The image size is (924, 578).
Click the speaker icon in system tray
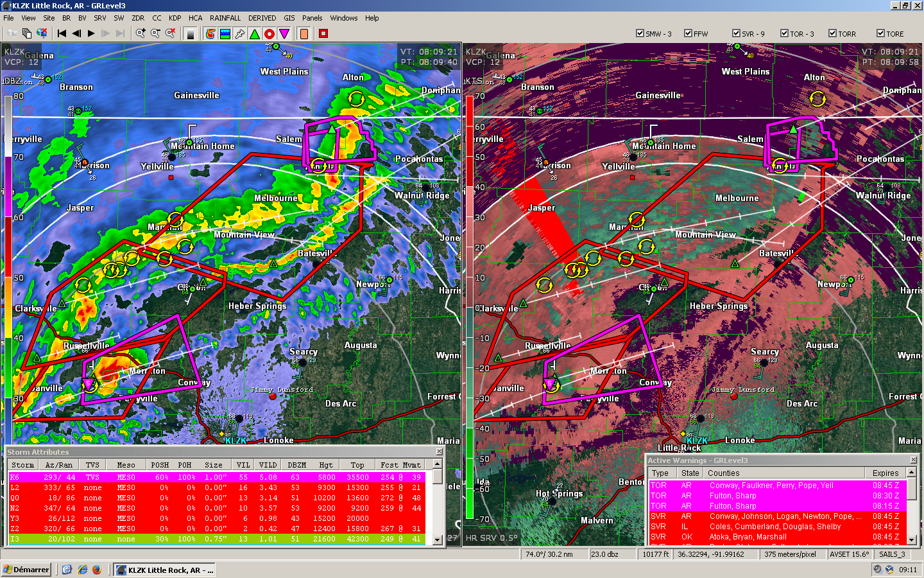[877, 569]
